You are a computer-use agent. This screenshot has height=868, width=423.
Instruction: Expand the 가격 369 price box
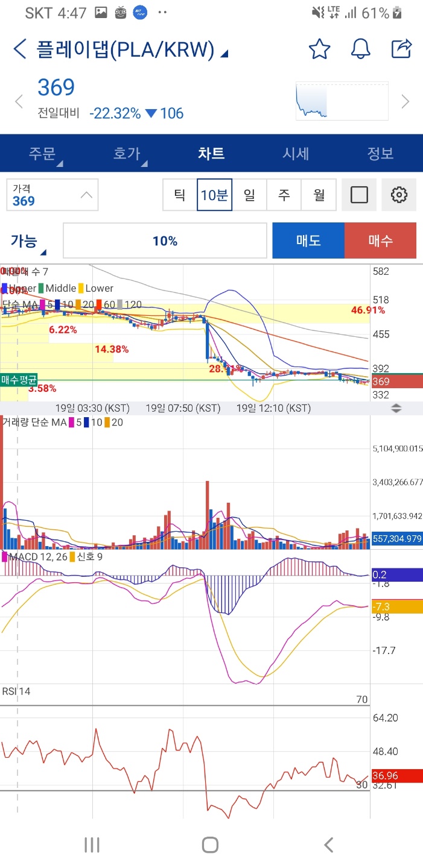pos(52,195)
